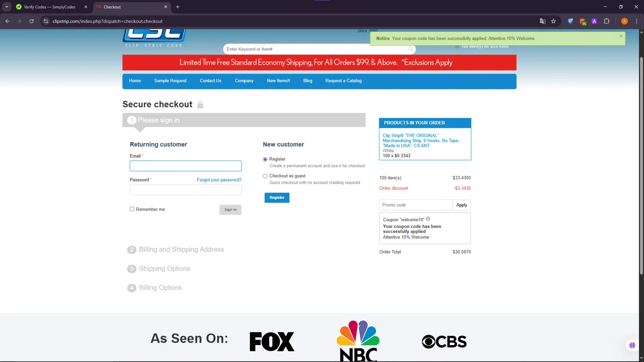Click the Promo code input
The width and height of the screenshot is (644, 362).
pos(416,205)
